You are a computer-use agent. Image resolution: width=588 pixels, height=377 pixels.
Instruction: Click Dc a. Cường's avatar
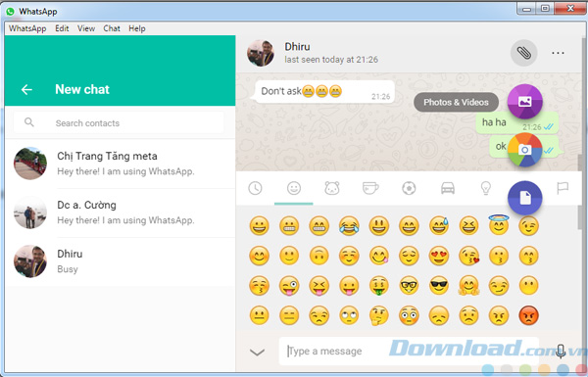click(30, 212)
